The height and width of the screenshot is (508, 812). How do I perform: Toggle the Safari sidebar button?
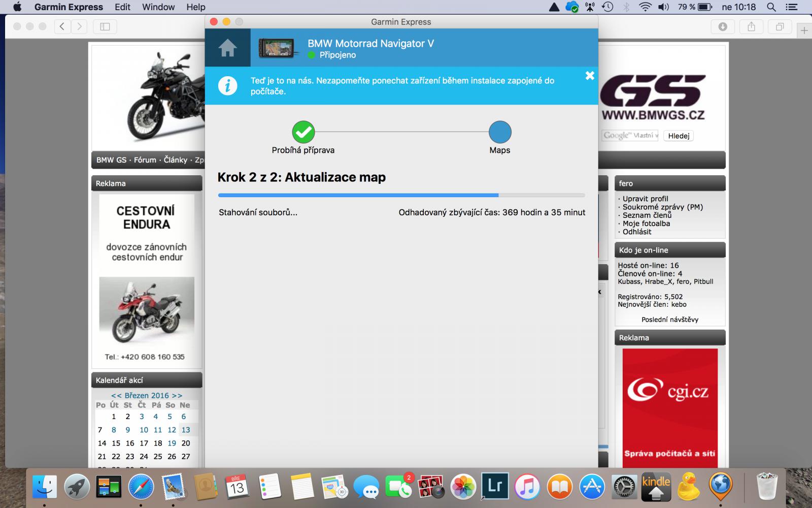(x=105, y=26)
